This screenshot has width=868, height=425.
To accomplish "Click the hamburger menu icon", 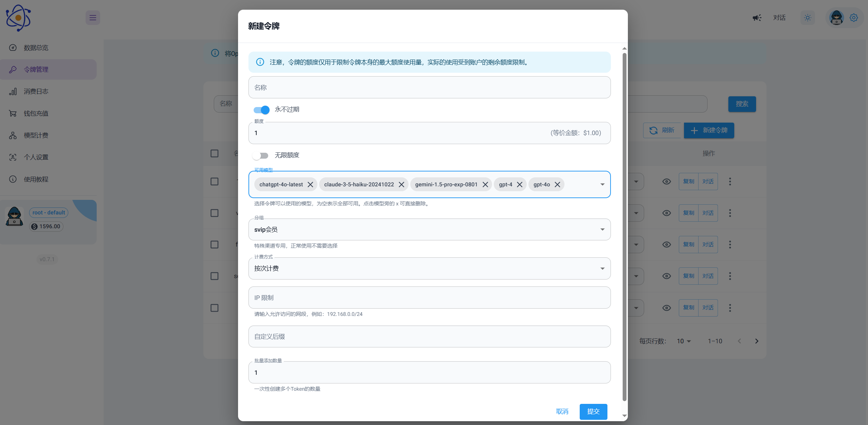I will pyautogui.click(x=93, y=18).
